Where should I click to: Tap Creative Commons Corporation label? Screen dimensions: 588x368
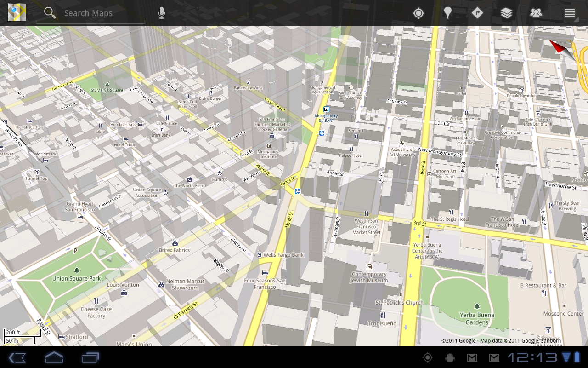502,135
